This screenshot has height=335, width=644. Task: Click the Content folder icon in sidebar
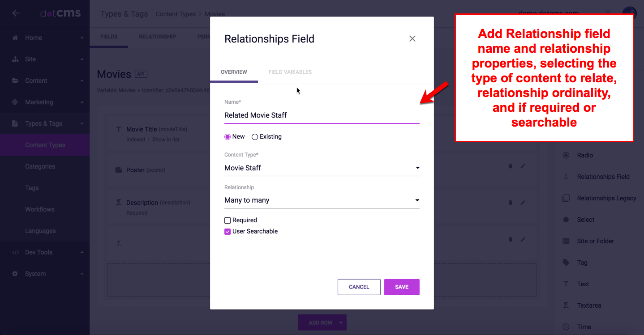click(15, 81)
